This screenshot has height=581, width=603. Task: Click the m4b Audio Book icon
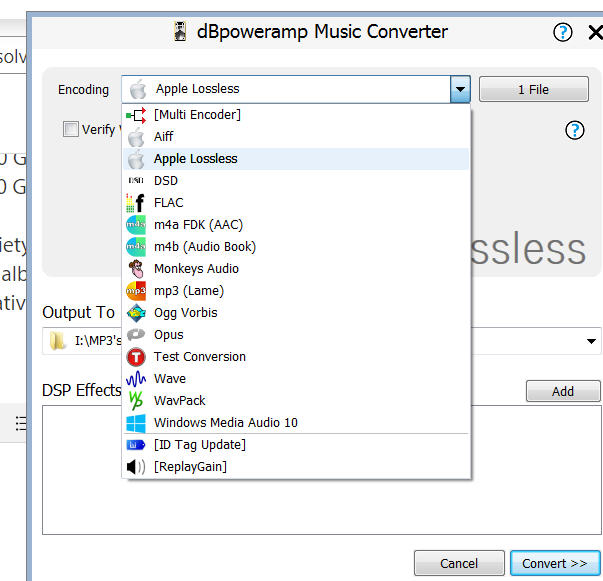point(136,247)
